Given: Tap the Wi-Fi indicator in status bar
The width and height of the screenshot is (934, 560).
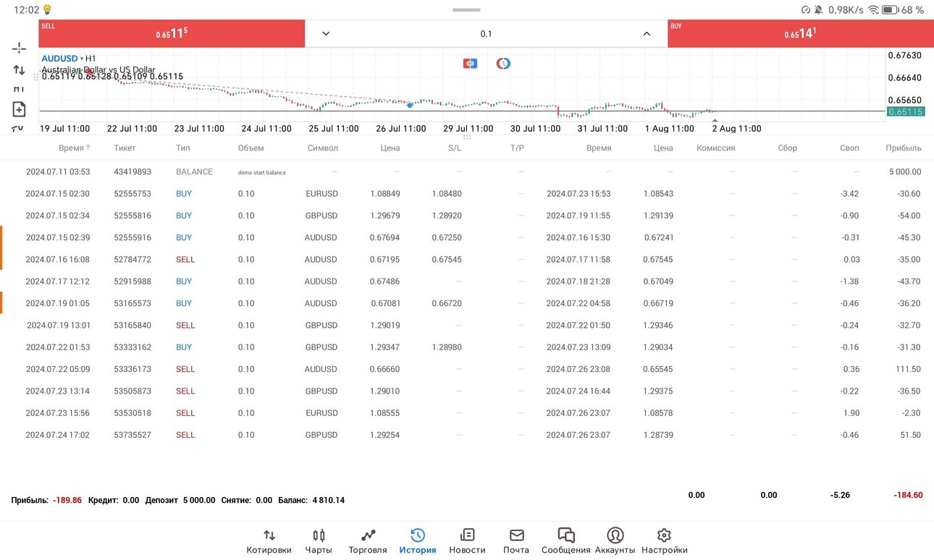Looking at the screenshot, I should tap(873, 10).
